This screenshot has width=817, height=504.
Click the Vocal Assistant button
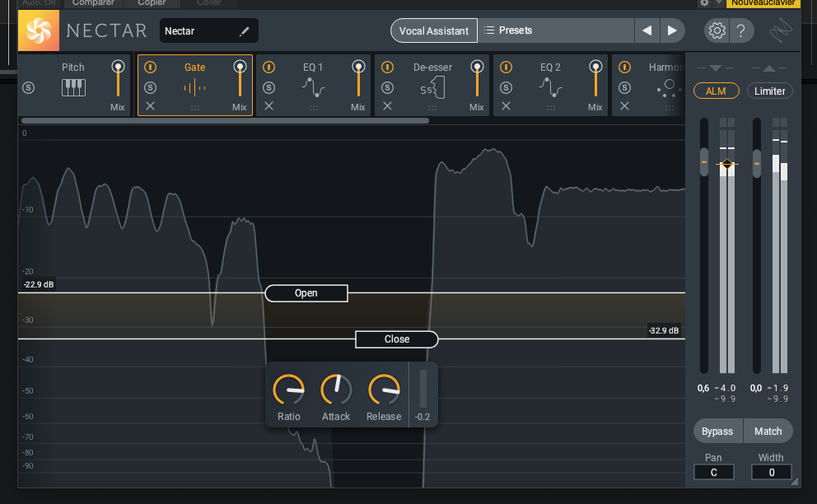pyautogui.click(x=433, y=30)
